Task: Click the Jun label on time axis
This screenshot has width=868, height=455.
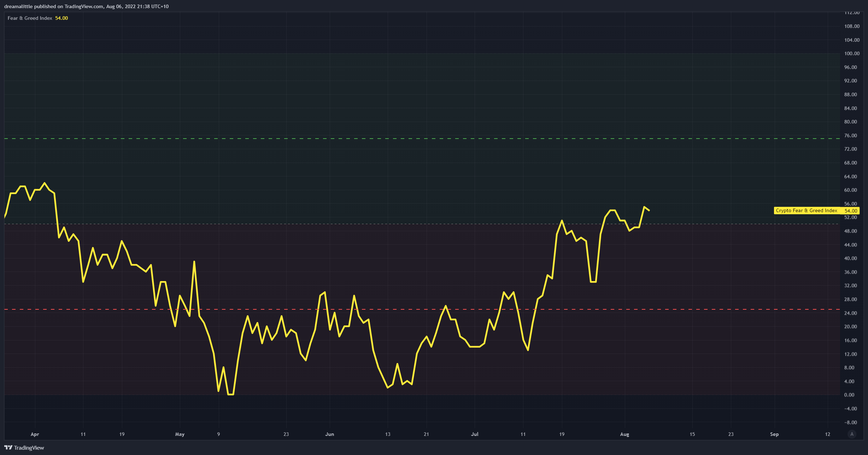Action: (x=330, y=434)
